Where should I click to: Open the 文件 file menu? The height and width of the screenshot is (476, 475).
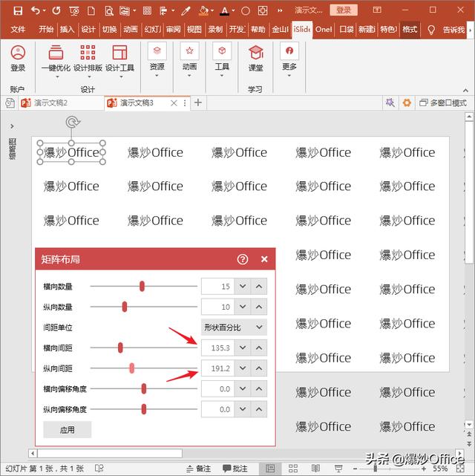pyautogui.click(x=18, y=30)
